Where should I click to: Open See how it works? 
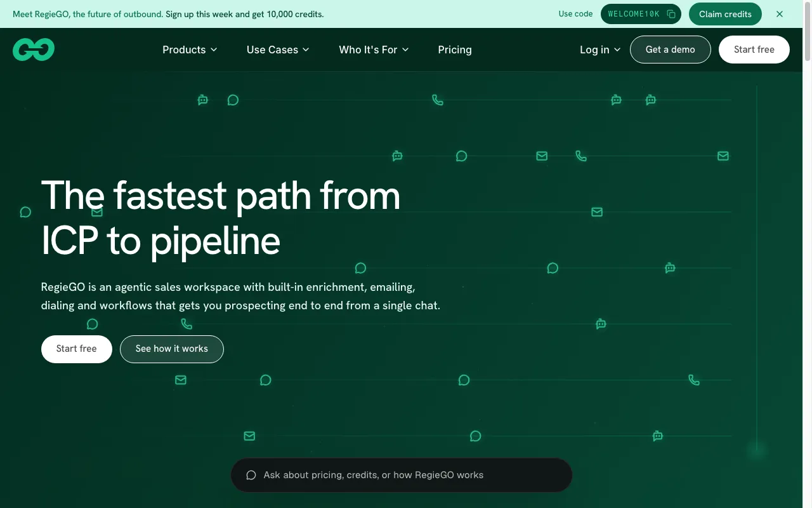point(172,349)
